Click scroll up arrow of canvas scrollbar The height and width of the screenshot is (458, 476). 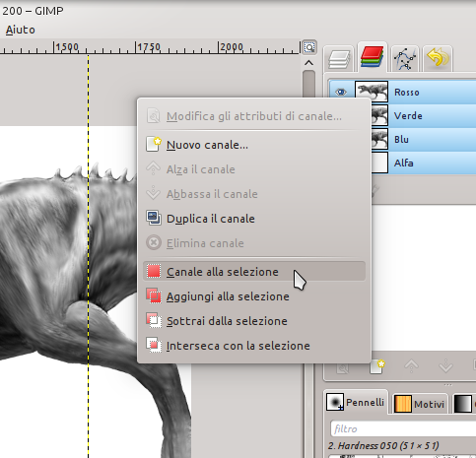tap(308, 63)
